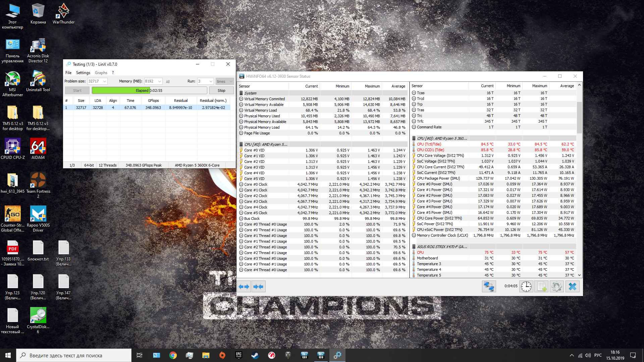The height and width of the screenshot is (362, 644).
Task: Click the All memory link
Action: (168, 82)
